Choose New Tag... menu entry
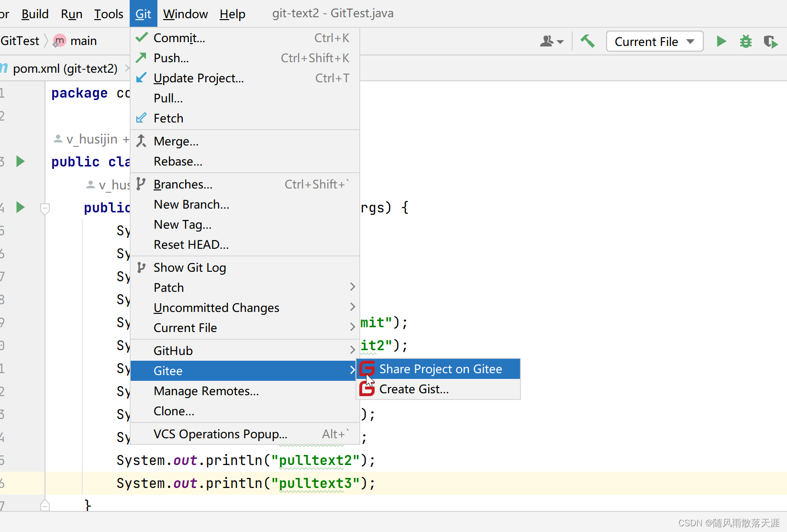The image size is (787, 532). (x=244, y=224)
